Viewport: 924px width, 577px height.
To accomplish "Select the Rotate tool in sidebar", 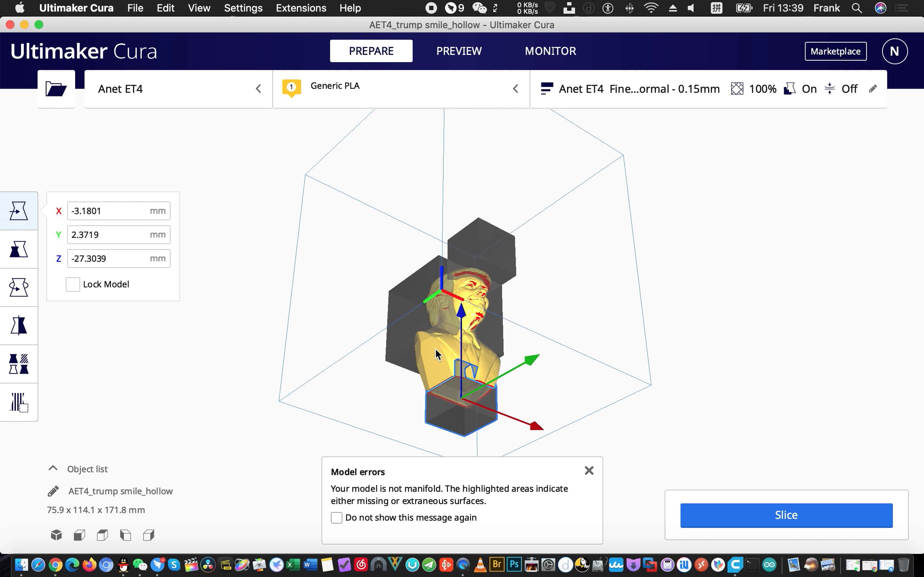I will tap(19, 287).
